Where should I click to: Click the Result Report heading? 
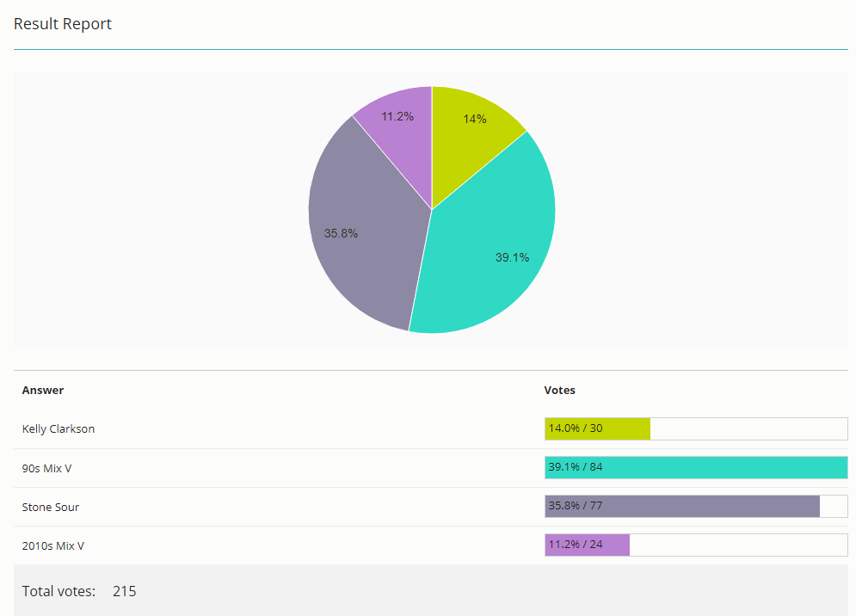pyautogui.click(x=62, y=24)
